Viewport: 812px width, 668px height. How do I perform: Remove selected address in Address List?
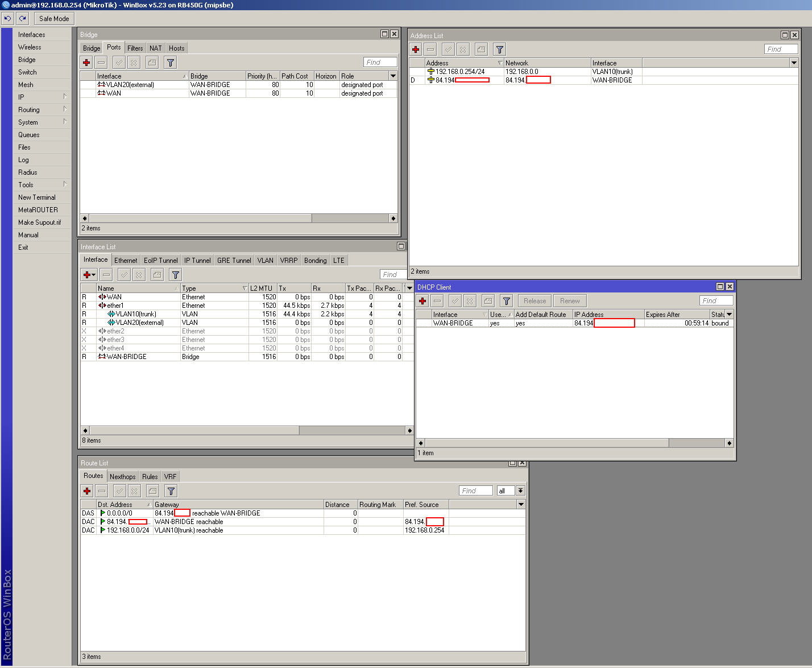click(x=430, y=50)
